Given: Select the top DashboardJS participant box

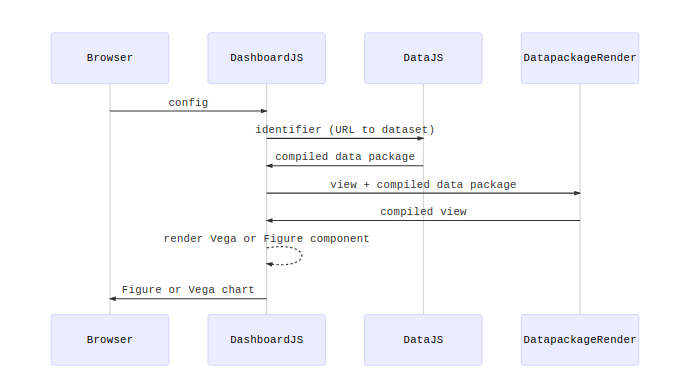Looking at the screenshot, I should 266,58.
